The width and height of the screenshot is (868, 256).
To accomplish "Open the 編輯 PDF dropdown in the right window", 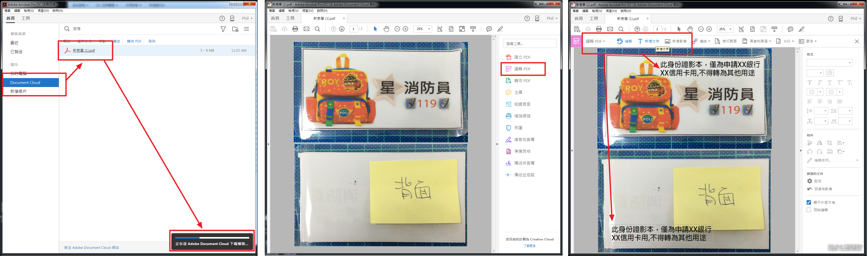I will point(595,41).
